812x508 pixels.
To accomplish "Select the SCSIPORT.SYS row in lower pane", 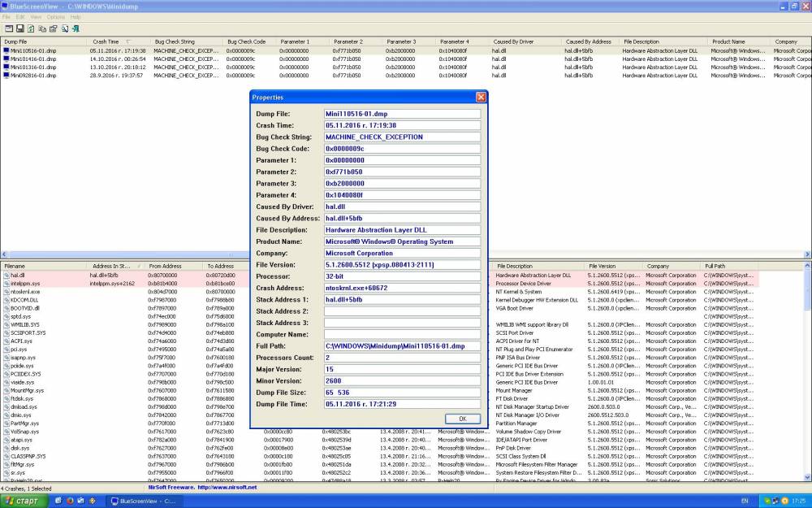I will tap(380, 333).
